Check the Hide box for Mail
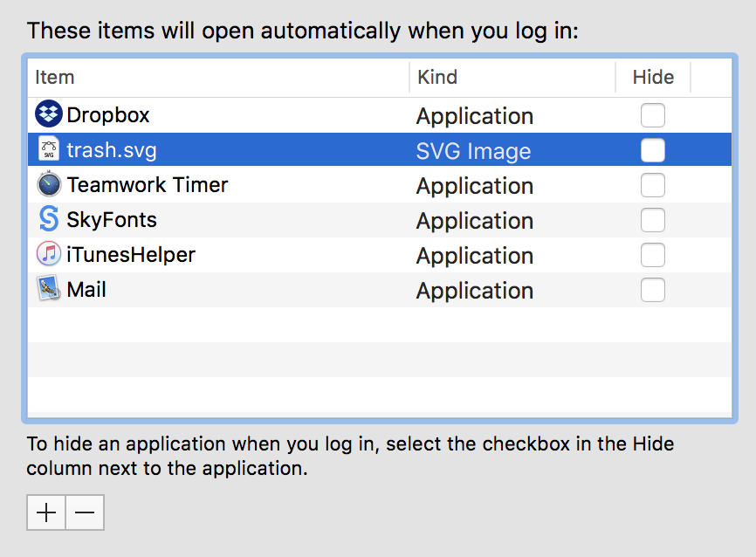Image resolution: width=756 pixels, height=557 pixels. click(x=652, y=290)
